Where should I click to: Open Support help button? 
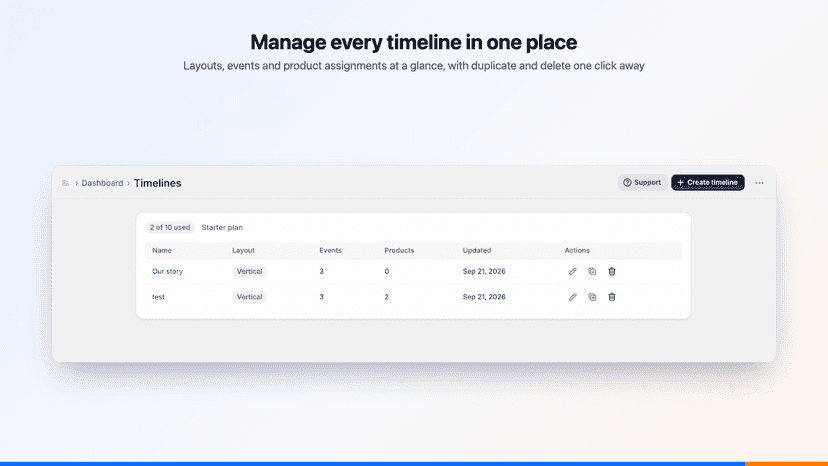[642, 182]
